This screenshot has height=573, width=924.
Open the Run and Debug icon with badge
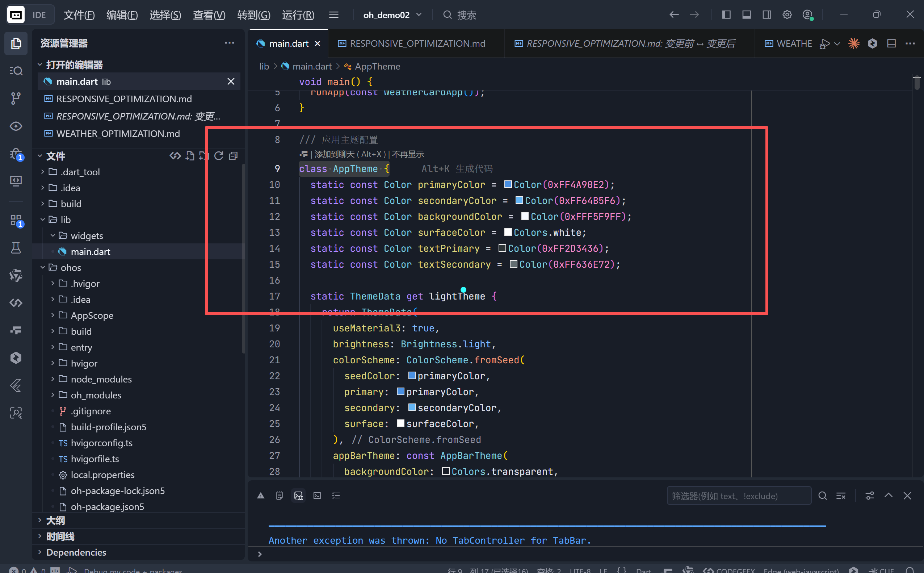[16, 154]
